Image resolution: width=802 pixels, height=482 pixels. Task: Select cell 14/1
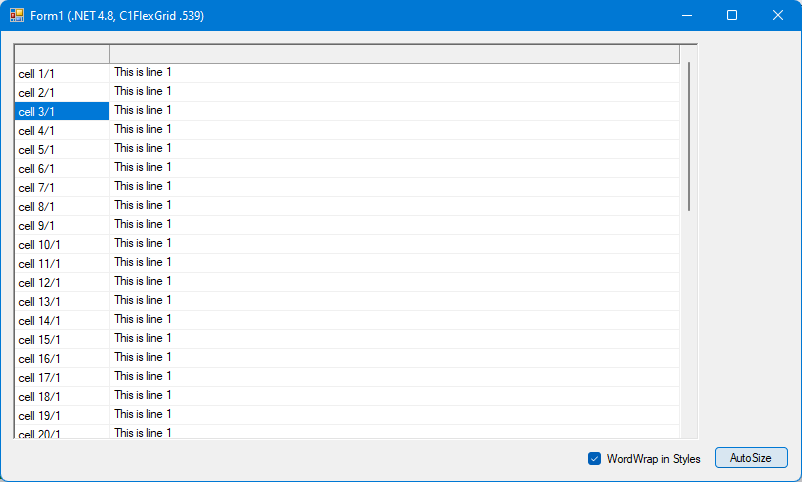tap(62, 320)
